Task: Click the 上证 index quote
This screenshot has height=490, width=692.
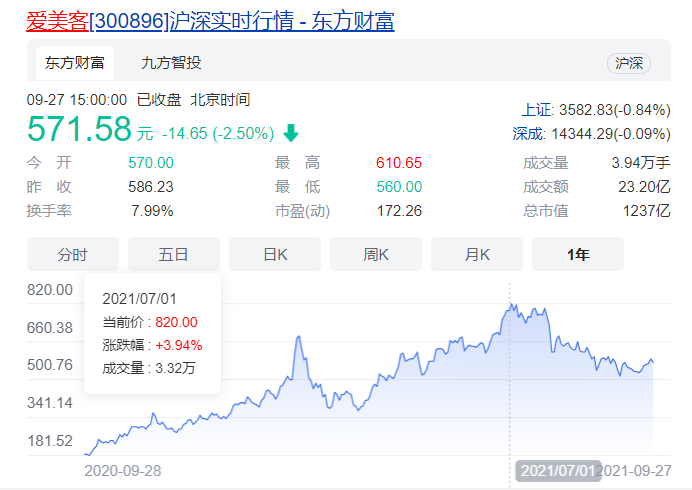Action: tap(596, 109)
